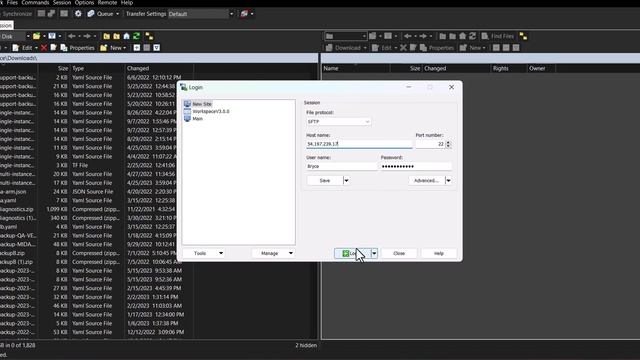This screenshot has height=360, width=640.
Task: Click the Login button
Action: tap(352, 253)
